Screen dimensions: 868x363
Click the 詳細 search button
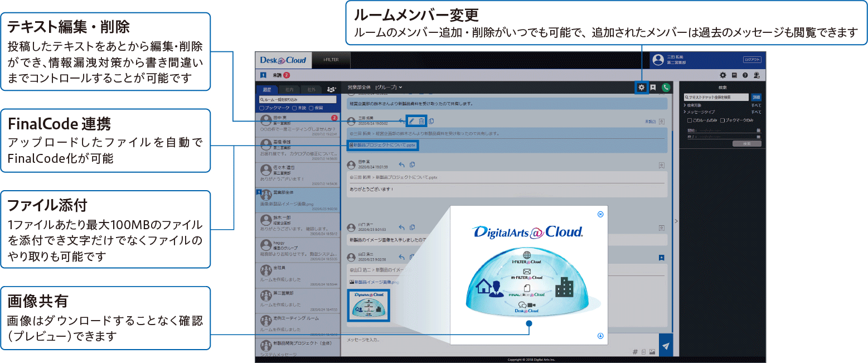(x=756, y=97)
